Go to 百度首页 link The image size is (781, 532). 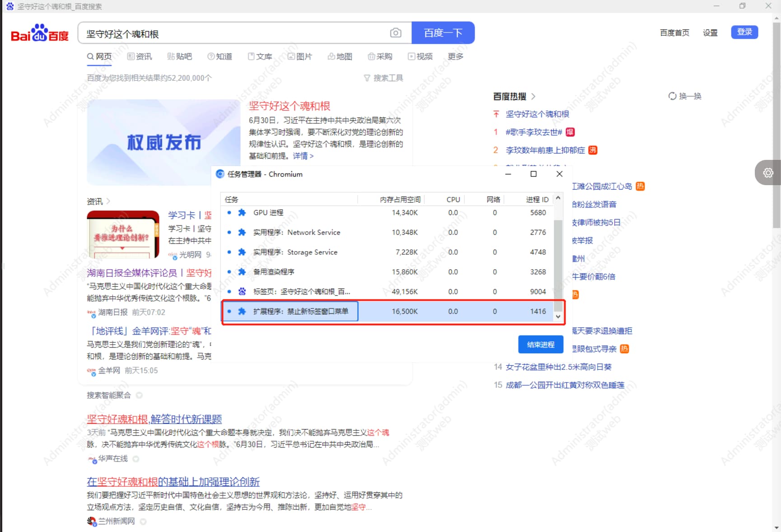coord(674,33)
